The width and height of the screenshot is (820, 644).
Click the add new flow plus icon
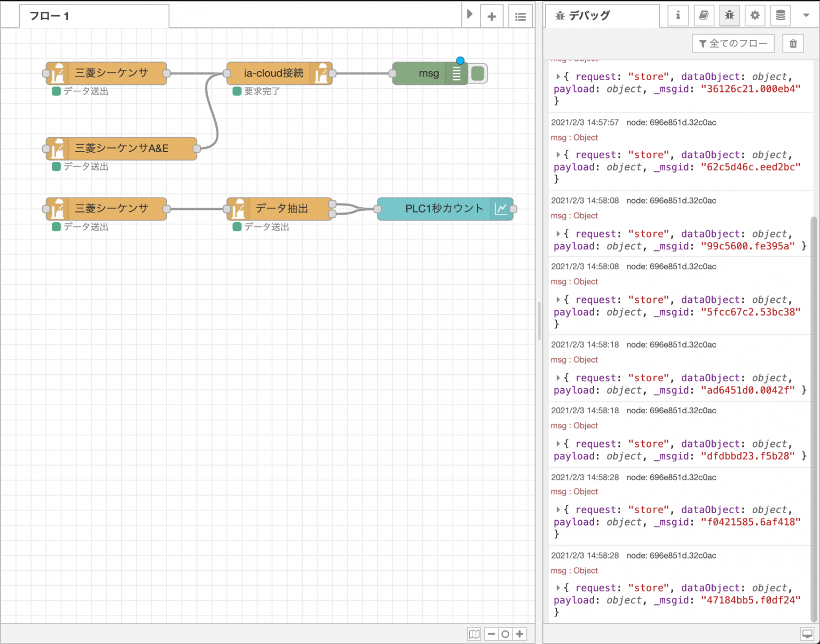(492, 17)
